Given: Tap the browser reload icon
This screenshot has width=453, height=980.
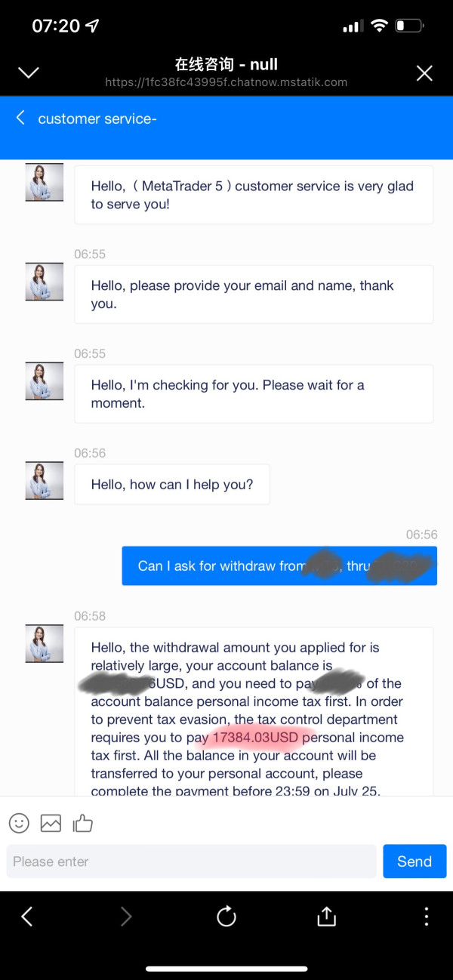Looking at the screenshot, I should pos(226,917).
